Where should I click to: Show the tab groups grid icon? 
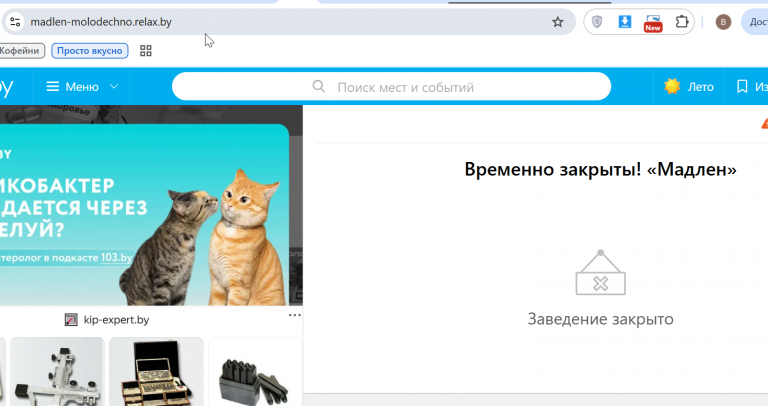coord(145,50)
